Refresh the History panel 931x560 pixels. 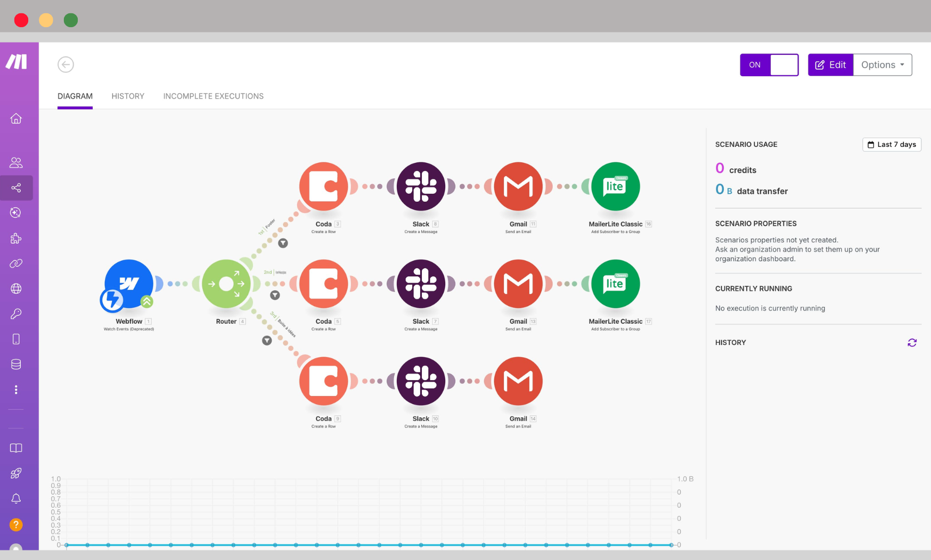912,343
